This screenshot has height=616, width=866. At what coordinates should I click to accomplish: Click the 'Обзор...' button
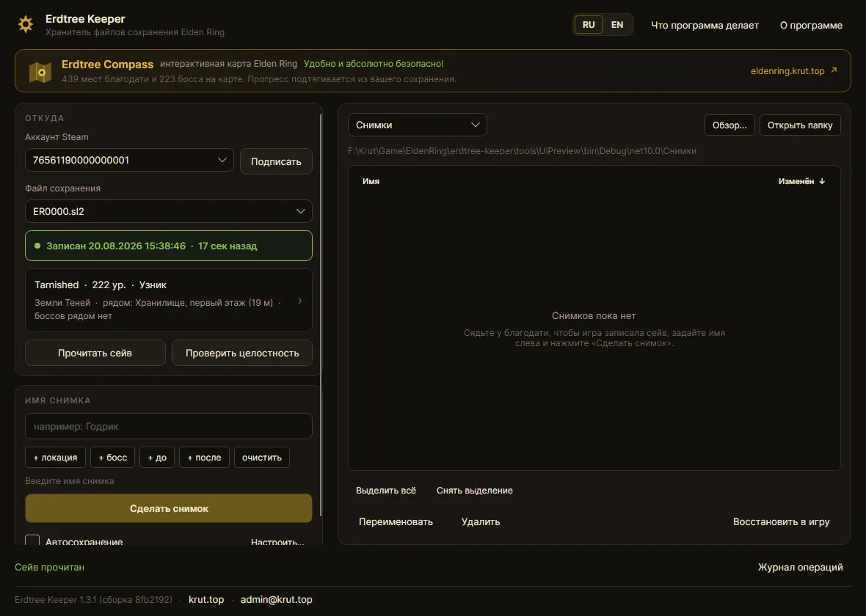pyautogui.click(x=729, y=125)
